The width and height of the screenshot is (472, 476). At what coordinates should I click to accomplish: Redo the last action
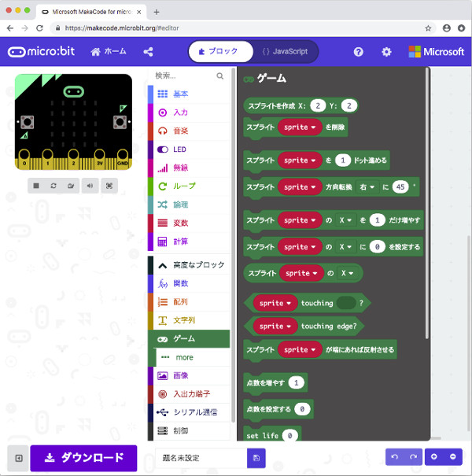pos(413,457)
